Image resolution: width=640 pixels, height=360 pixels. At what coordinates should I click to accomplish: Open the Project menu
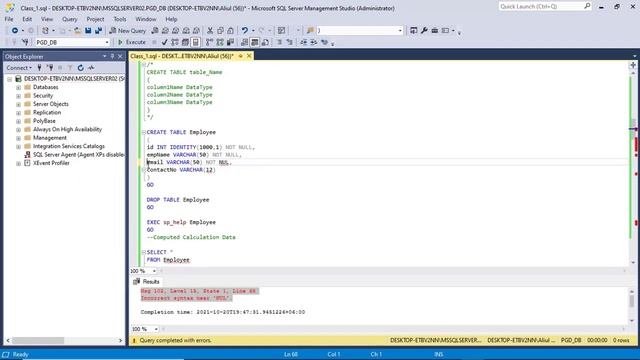tap(95, 19)
